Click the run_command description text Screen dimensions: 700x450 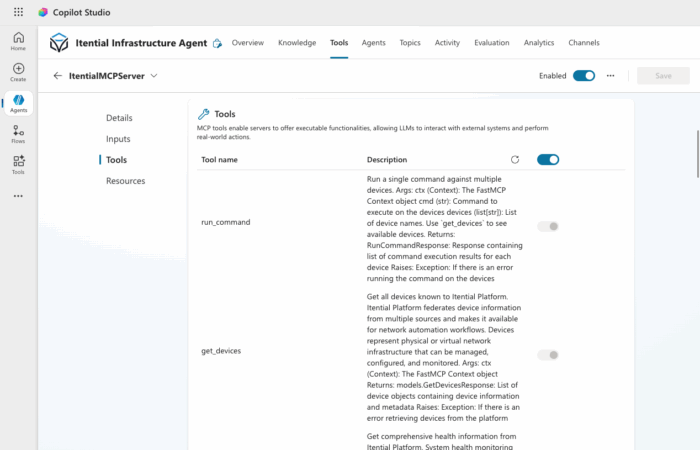coord(444,229)
